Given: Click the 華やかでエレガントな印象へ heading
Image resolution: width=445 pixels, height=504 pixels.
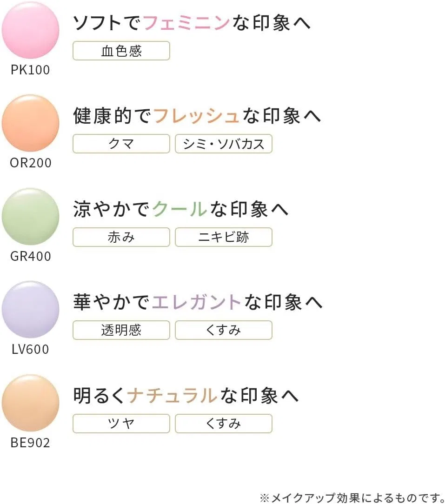Looking at the screenshot, I should [x=198, y=302].
